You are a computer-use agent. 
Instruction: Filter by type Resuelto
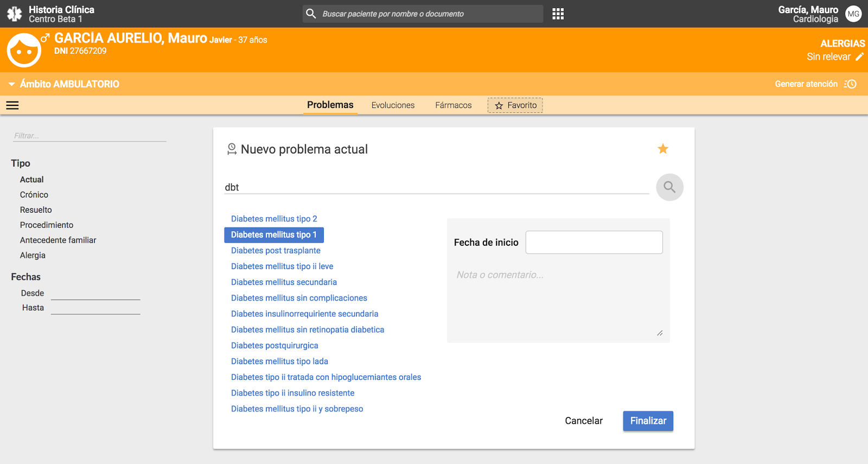tap(36, 210)
